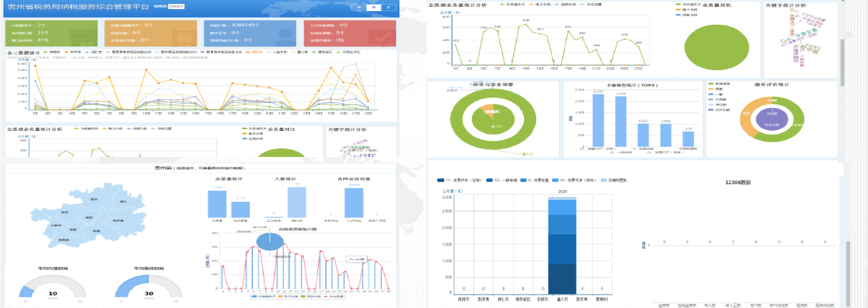
Task: Click the 平均等待时间 gauge showing 30
Action: click(149, 286)
